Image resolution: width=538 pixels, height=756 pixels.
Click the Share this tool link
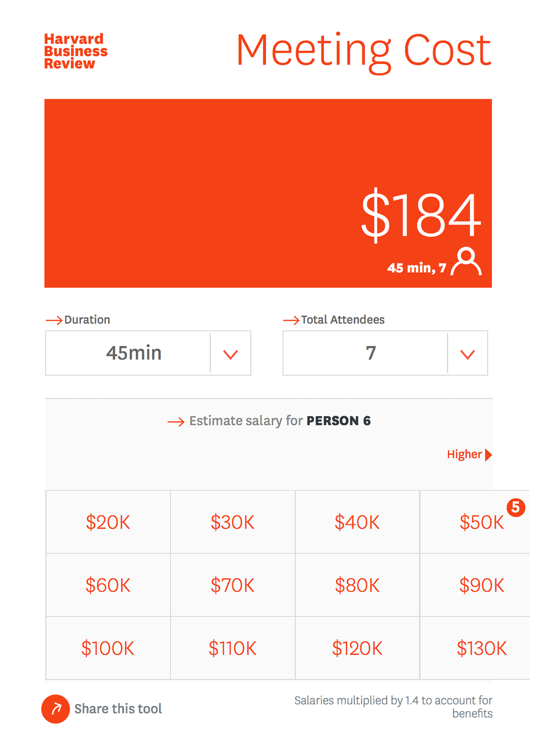pyautogui.click(x=118, y=709)
